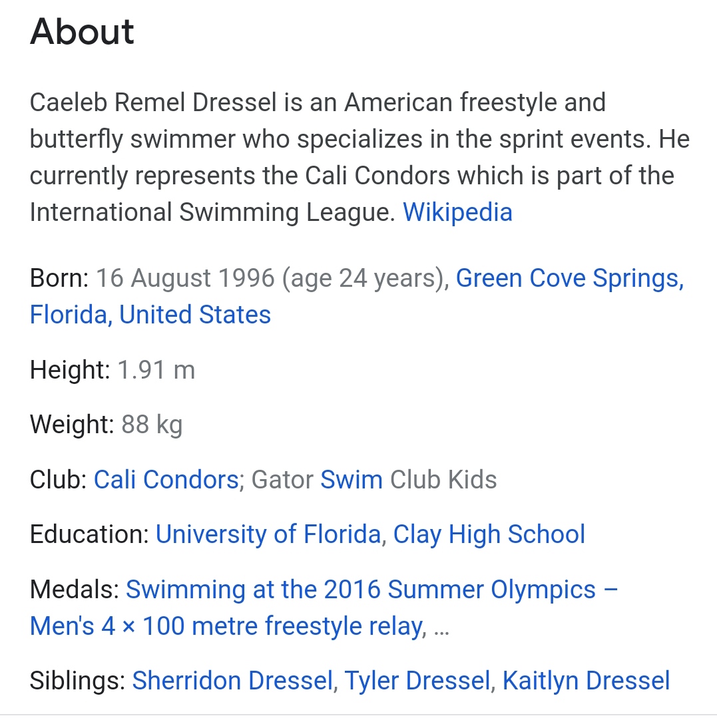Select the Clay High School link
Viewport: 717px width, 728px height.
489,534
